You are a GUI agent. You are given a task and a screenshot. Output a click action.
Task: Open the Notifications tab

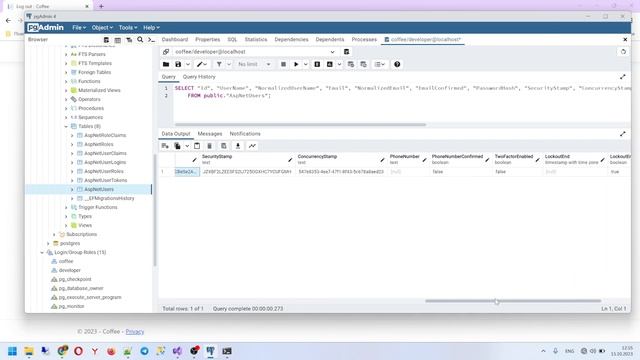[x=245, y=134]
